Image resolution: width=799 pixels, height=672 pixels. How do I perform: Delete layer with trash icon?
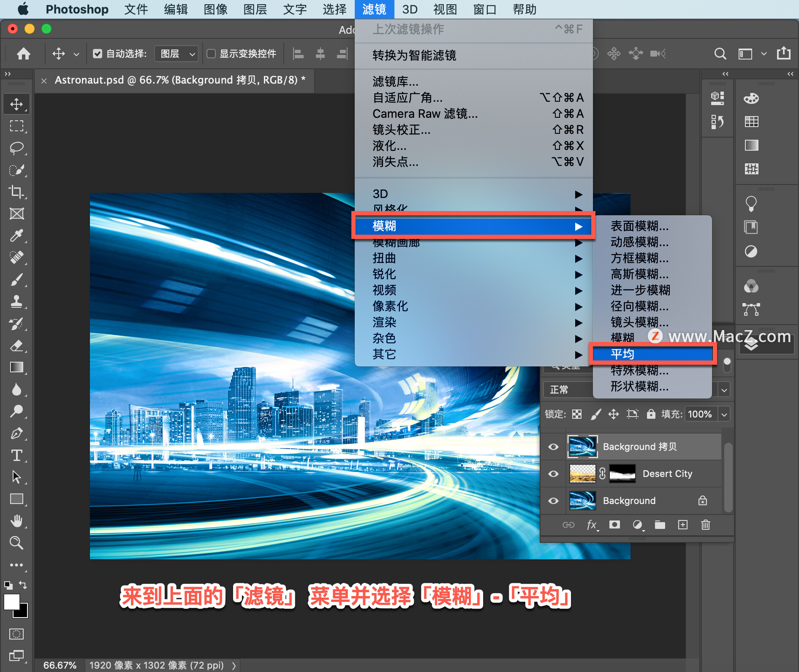coord(706,525)
